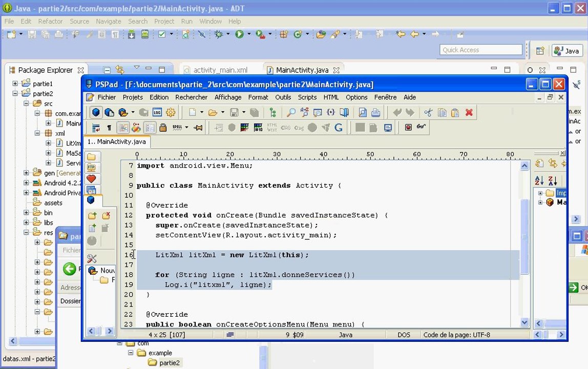Viewport: 588px width, 369px height.
Task: Open the LOG window icon in PSPad
Action: [157, 112]
